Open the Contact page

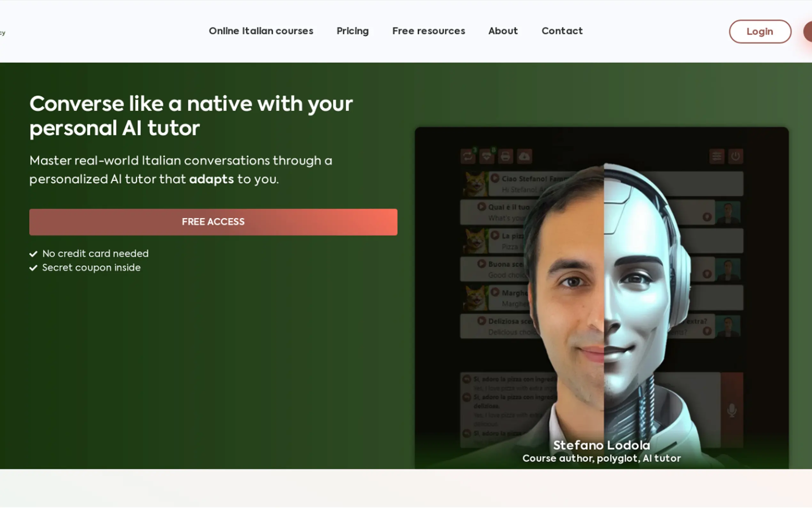[562, 31]
